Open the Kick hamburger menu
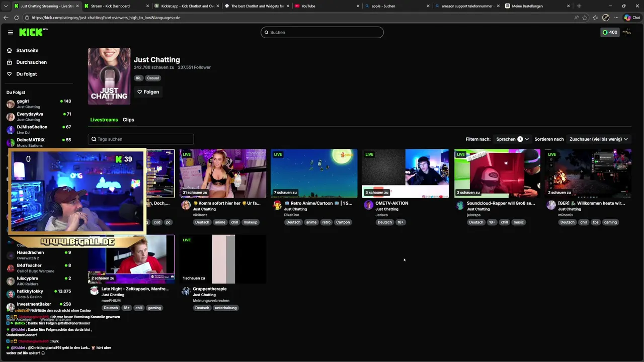Screen dimensions: 644x362 (x=10, y=32)
